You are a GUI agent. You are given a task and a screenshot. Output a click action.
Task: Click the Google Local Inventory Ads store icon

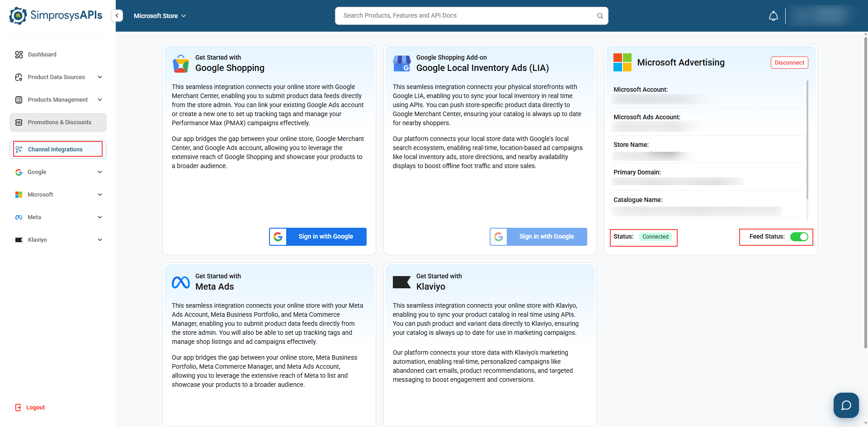point(402,64)
